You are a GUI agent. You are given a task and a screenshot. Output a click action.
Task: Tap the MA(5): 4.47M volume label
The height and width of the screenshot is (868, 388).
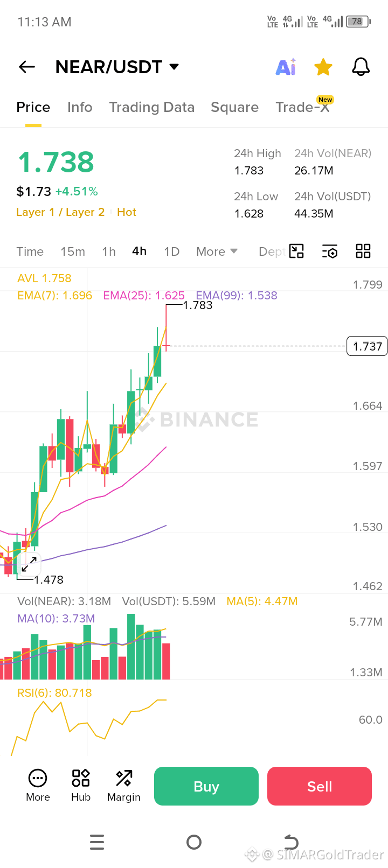[262, 601]
